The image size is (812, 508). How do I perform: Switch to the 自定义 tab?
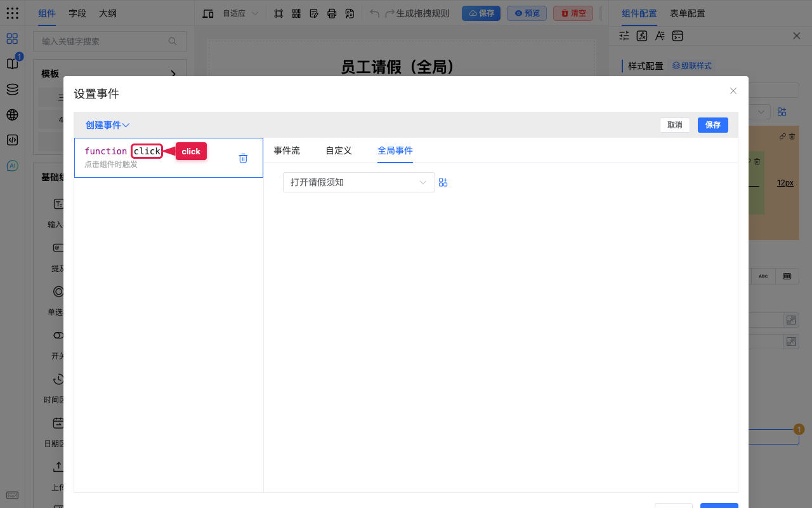[339, 150]
